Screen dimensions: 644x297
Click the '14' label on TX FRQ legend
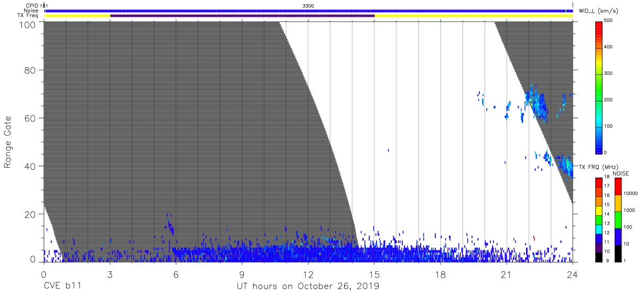[x=607, y=214]
